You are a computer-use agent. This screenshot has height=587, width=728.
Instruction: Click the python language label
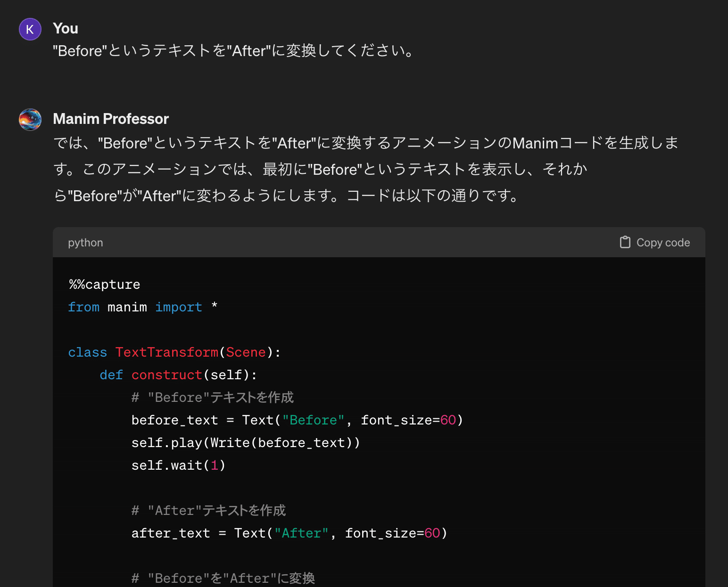pyautogui.click(x=85, y=243)
